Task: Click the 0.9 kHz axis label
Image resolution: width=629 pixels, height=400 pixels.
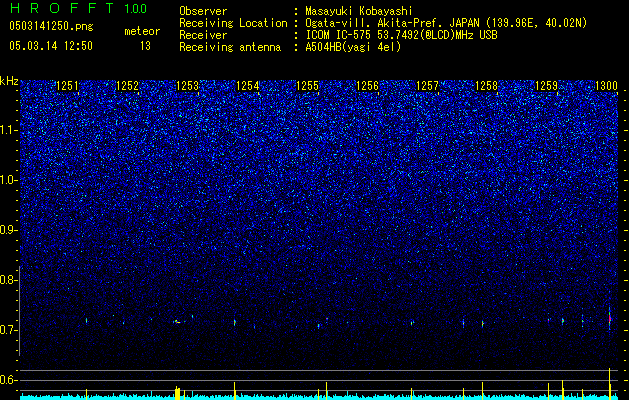Action: click(x=8, y=230)
